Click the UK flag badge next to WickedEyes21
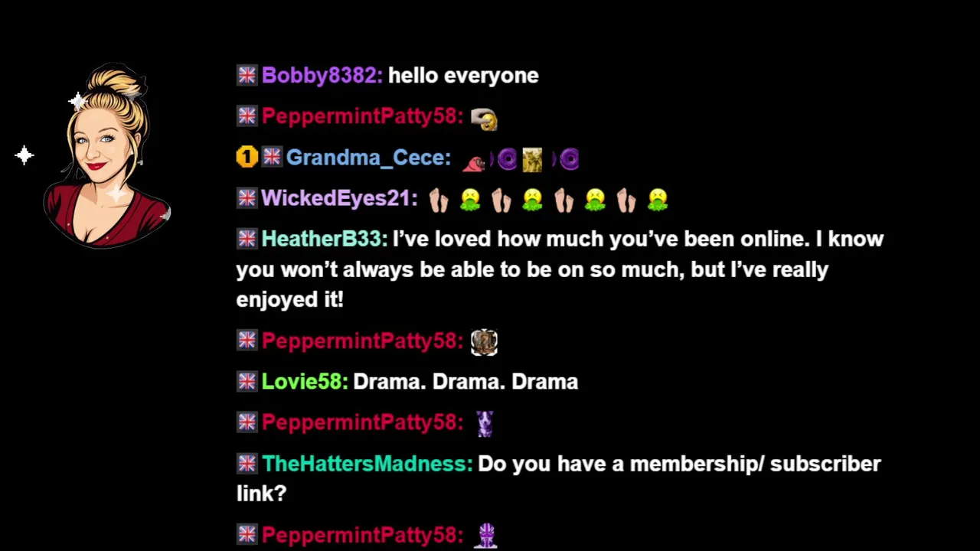Screen dimensions: 980x551 247,198
